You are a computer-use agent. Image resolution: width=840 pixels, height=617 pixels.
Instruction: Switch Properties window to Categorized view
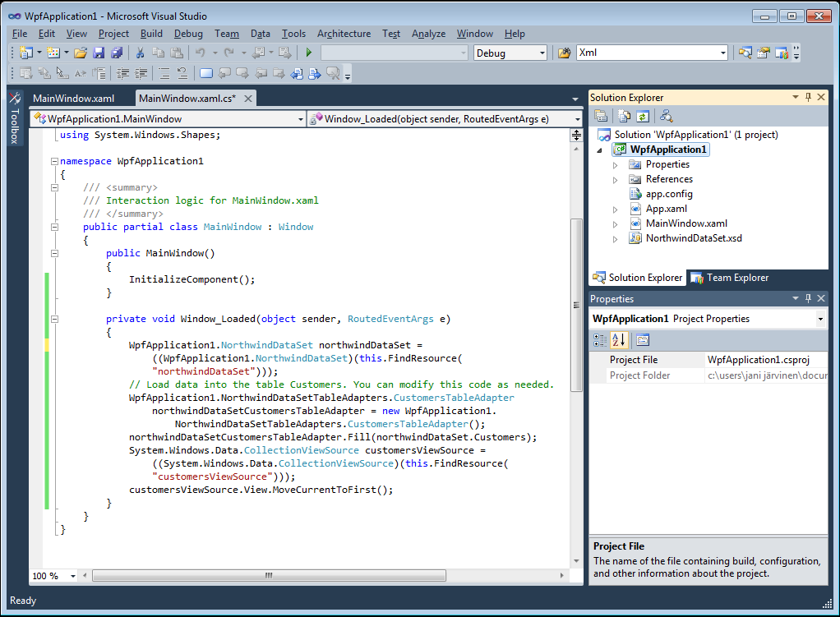pos(600,339)
